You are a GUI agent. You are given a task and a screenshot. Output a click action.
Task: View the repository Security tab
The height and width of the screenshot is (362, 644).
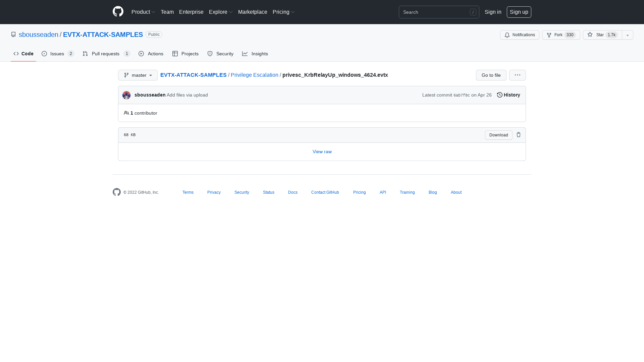coord(220,54)
